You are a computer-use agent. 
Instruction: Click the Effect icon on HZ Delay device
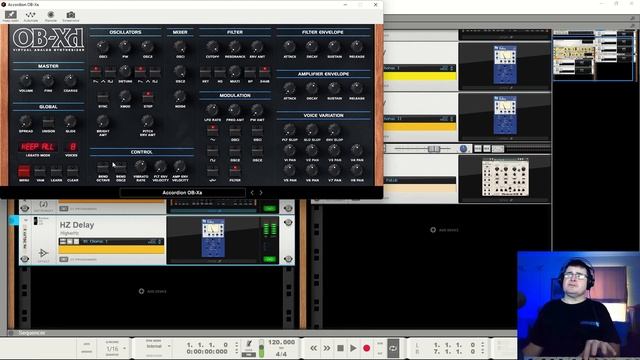click(43, 254)
